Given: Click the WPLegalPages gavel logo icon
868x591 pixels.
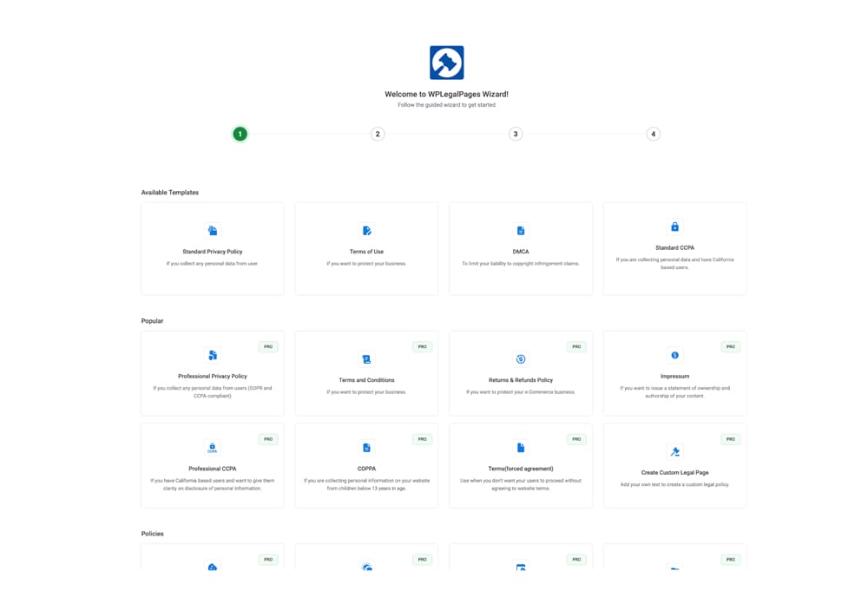Looking at the screenshot, I should 446,61.
